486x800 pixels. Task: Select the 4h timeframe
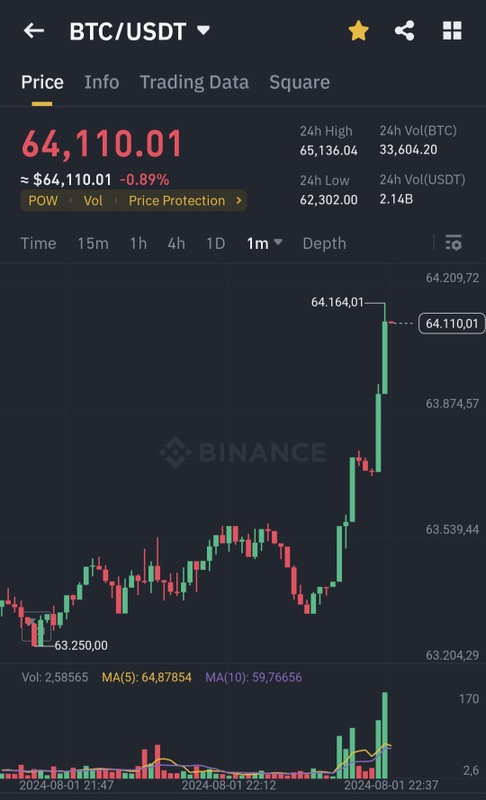tap(176, 243)
